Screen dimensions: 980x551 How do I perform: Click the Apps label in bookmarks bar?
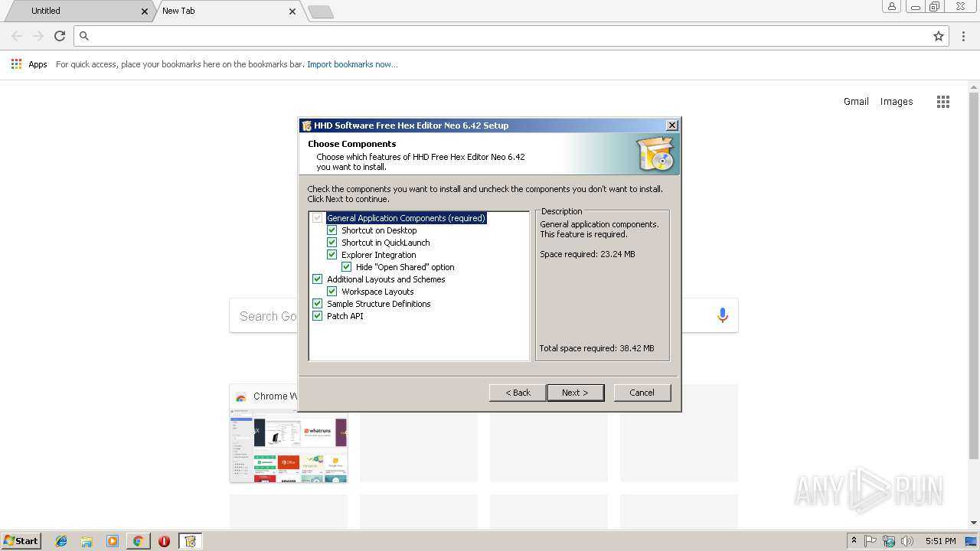tap(38, 64)
